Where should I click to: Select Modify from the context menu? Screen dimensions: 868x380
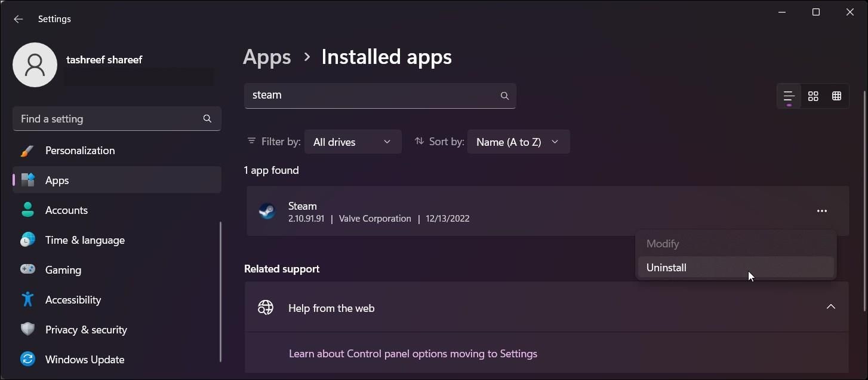[x=663, y=243]
